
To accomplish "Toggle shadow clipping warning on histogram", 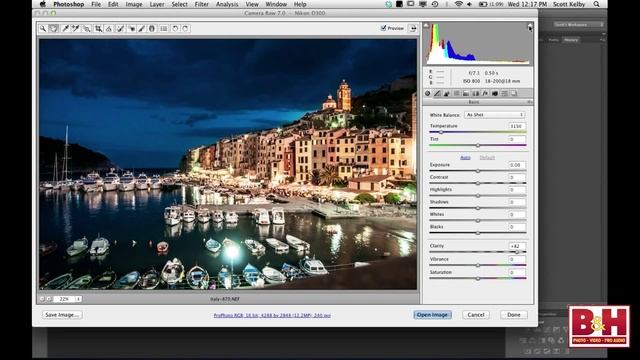I will [x=426, y=25].
